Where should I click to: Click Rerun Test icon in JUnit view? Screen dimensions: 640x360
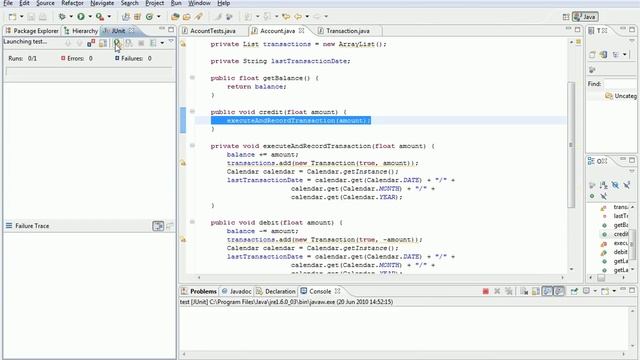(117, 43)
